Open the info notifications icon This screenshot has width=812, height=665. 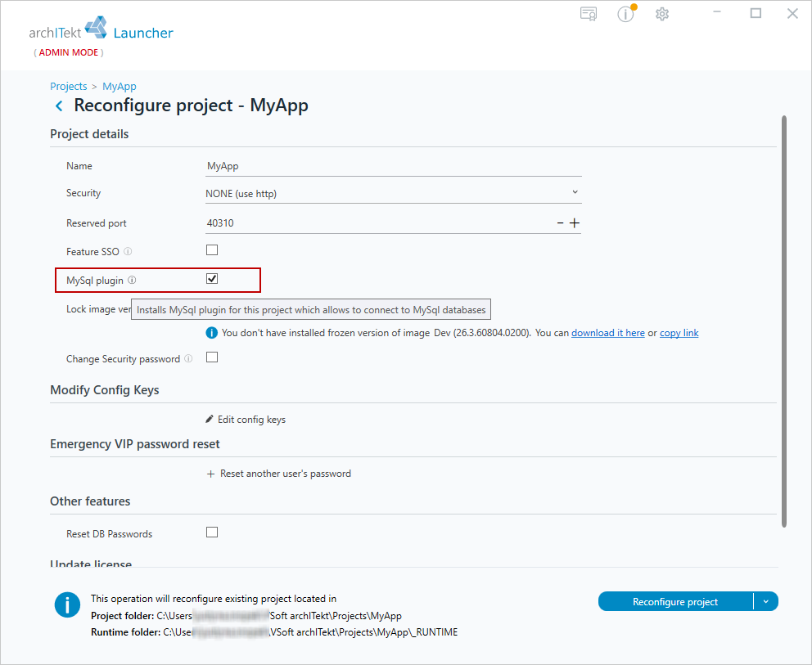click(x=626, y=13)
